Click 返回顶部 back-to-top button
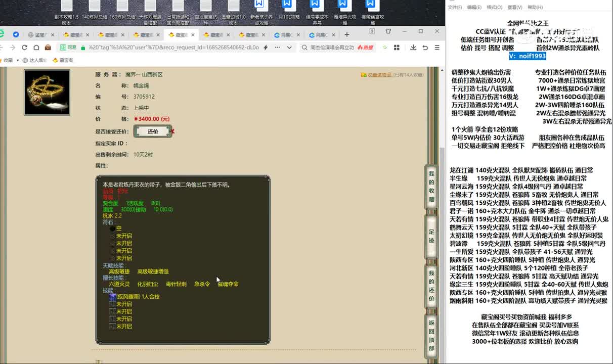The image size is (613, 364). 431,336
